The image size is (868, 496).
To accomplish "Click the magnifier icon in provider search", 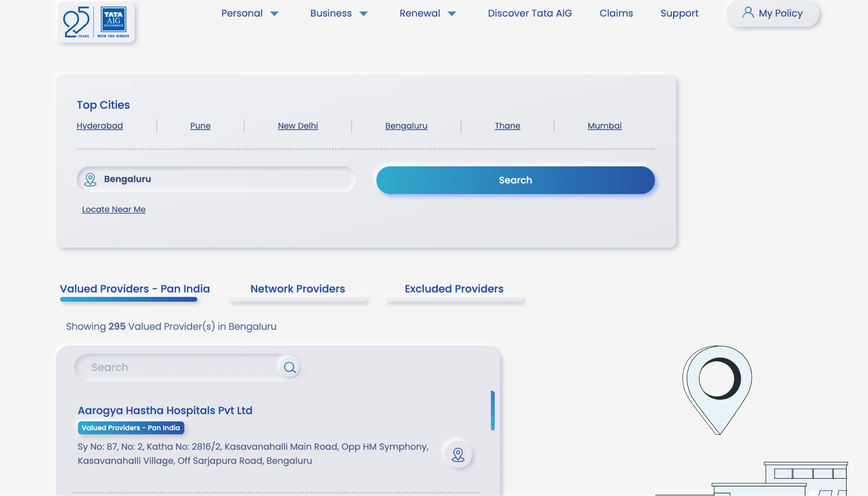I will point(289,368).
